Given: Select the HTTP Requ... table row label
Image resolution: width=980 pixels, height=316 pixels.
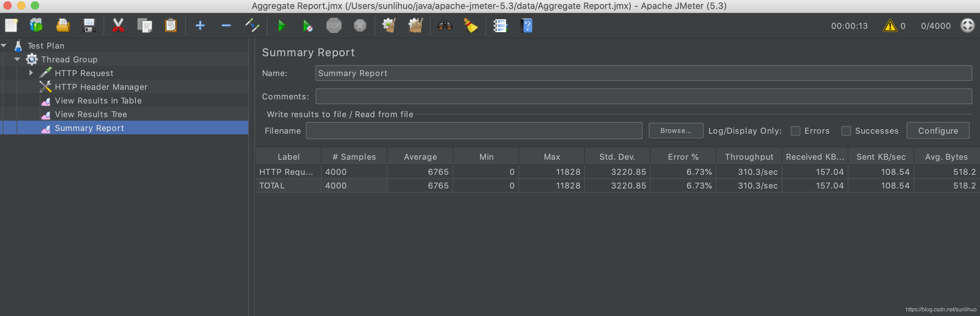Looking at the screenshot, I should (x=286, y=172).
